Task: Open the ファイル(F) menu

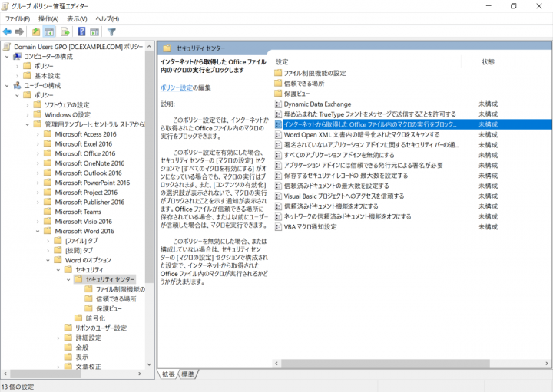Action: pyautogui.click(x=18, y=18)
